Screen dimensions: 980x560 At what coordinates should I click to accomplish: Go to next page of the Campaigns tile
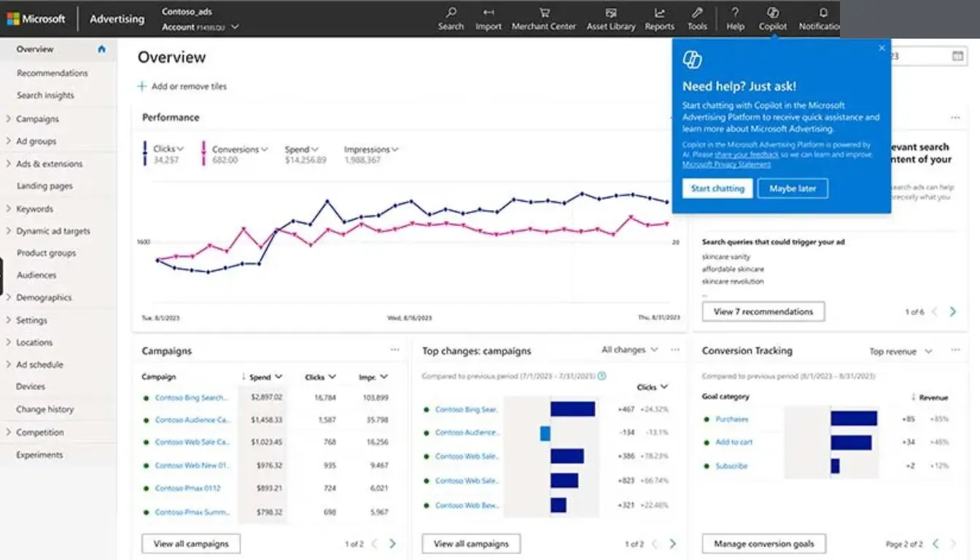392,543
